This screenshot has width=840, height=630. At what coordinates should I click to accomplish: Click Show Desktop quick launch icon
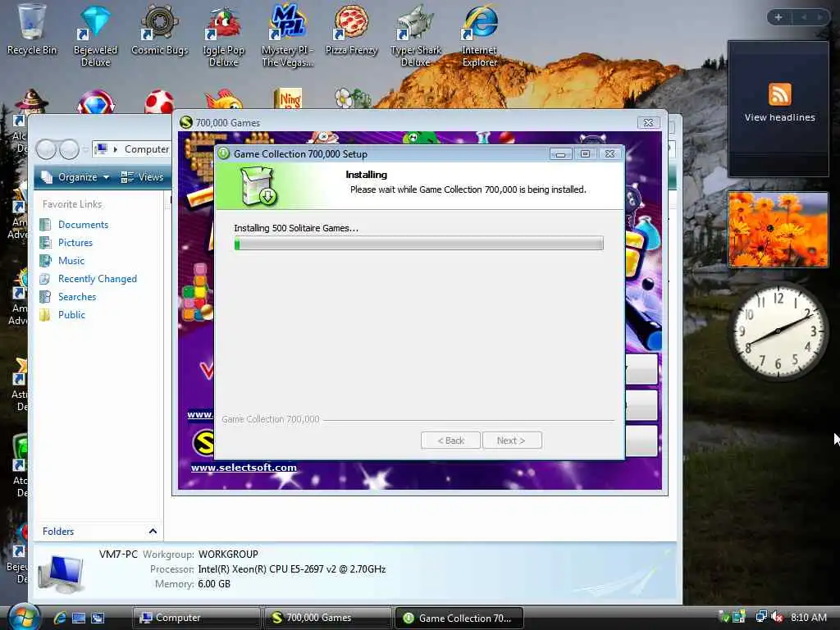[x=79, y=618]
